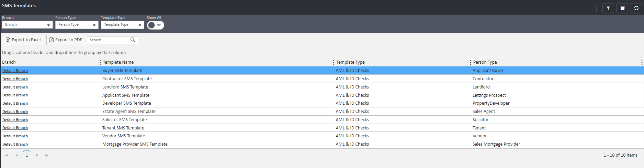Click the book icon in header
Screen dimensions: 644x168
click(x=622, y=8)
